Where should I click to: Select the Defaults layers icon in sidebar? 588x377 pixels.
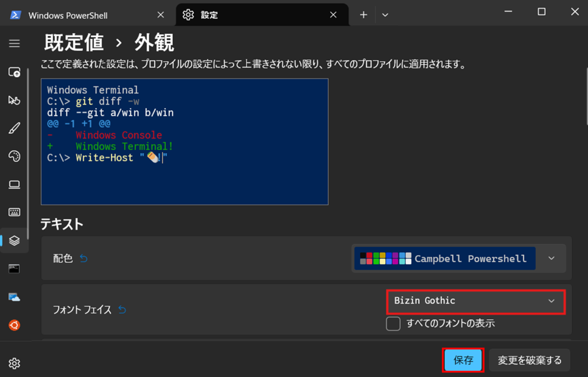(14, 240)
